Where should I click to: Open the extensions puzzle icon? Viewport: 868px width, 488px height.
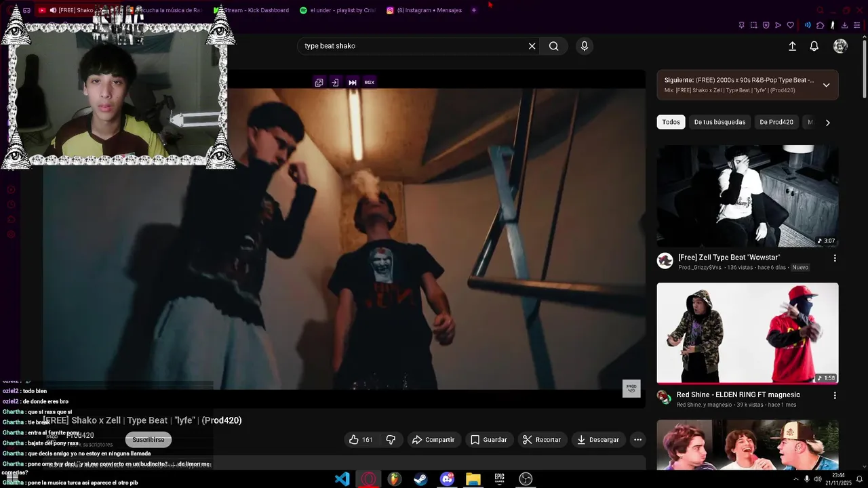tap(820, 25)
